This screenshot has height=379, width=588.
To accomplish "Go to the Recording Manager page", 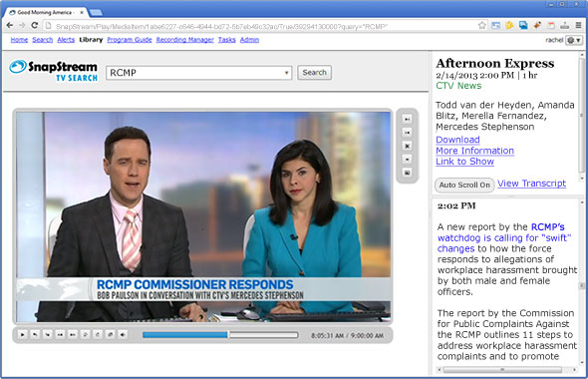I will (x=185, y=40).
